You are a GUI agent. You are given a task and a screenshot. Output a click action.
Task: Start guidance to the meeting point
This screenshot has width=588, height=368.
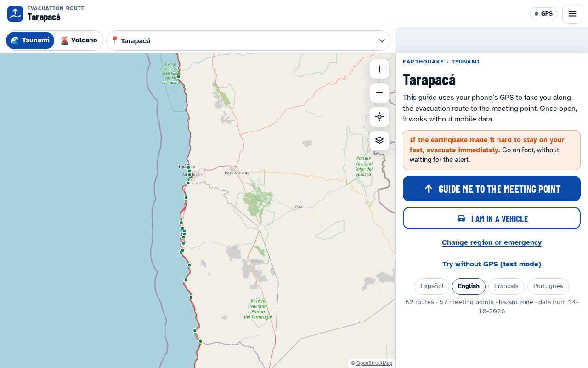coord(492,189)
